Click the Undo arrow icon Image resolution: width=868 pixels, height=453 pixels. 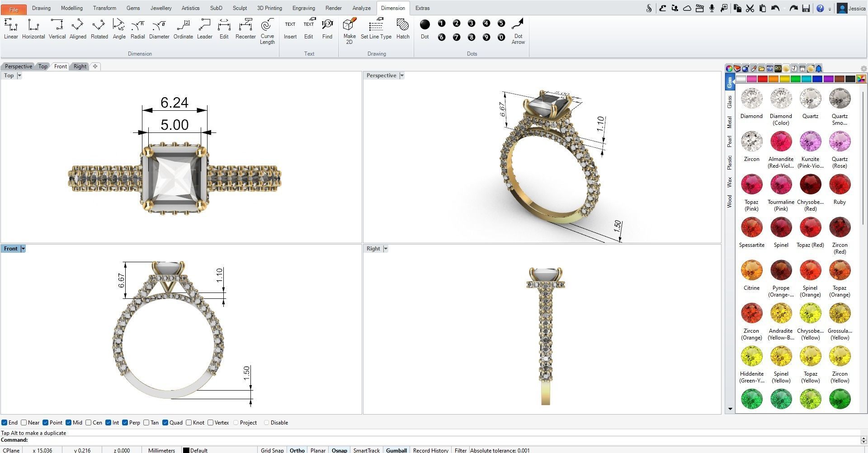click(775, 8)
